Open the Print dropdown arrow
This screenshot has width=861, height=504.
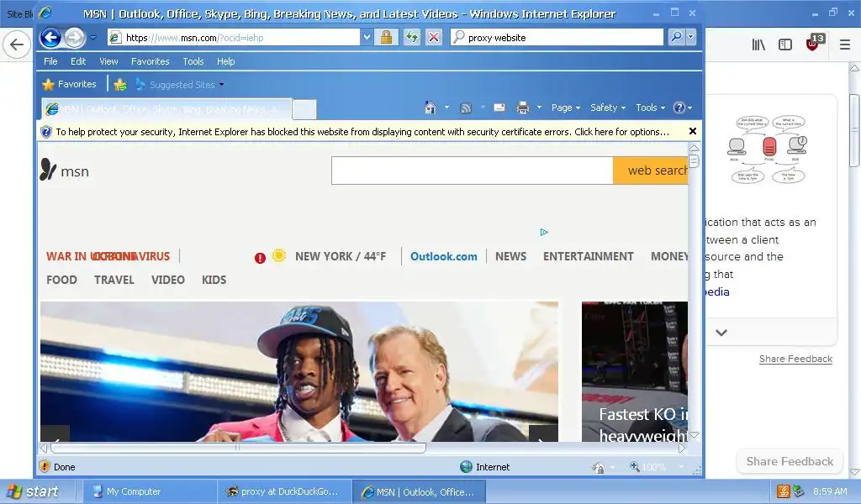pyautogui.click(x=539, y=108)
